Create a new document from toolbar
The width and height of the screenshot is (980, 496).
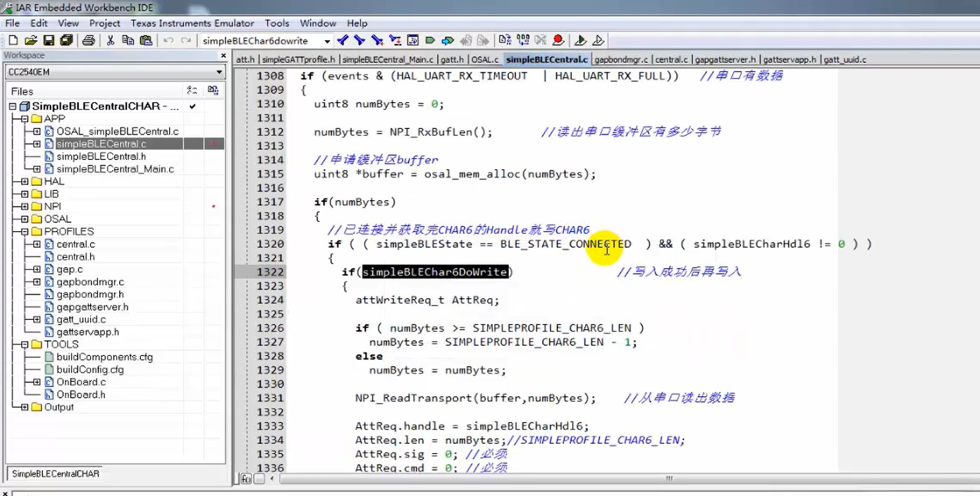pos(13,40)
